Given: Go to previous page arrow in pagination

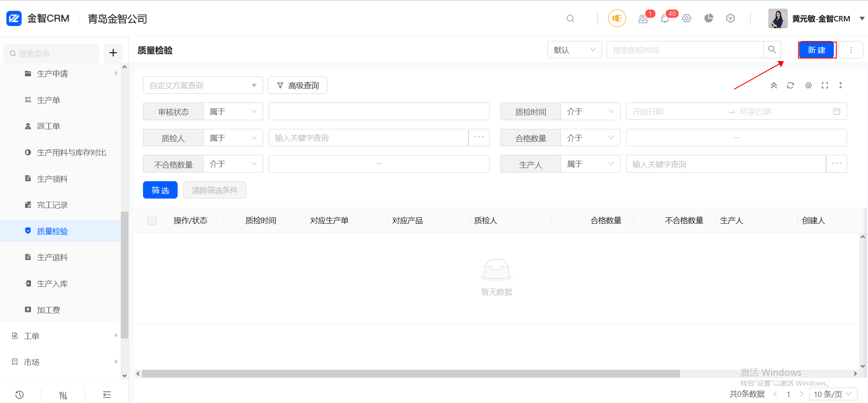Looking at the screenshot, I should (775, 394).
